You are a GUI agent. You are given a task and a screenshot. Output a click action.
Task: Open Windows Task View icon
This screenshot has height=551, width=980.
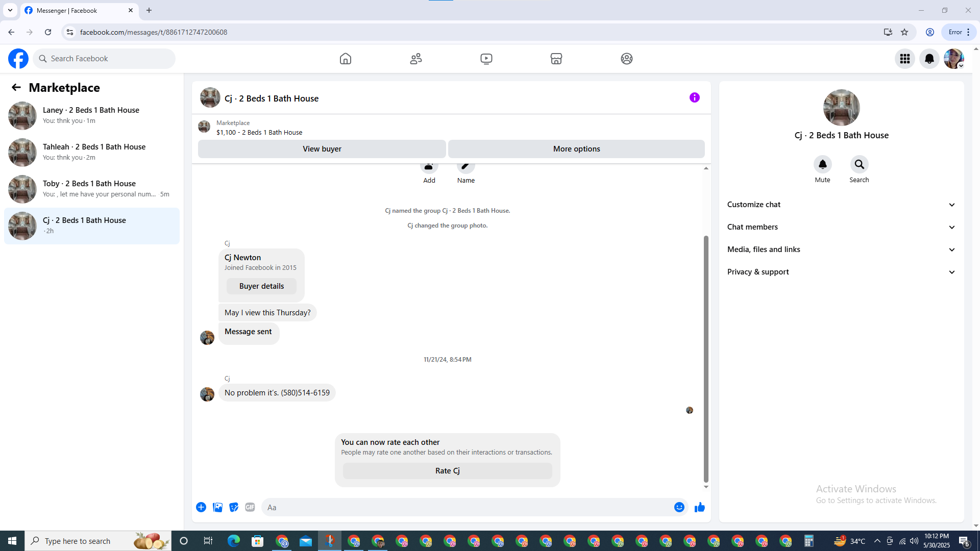[208, 541]
